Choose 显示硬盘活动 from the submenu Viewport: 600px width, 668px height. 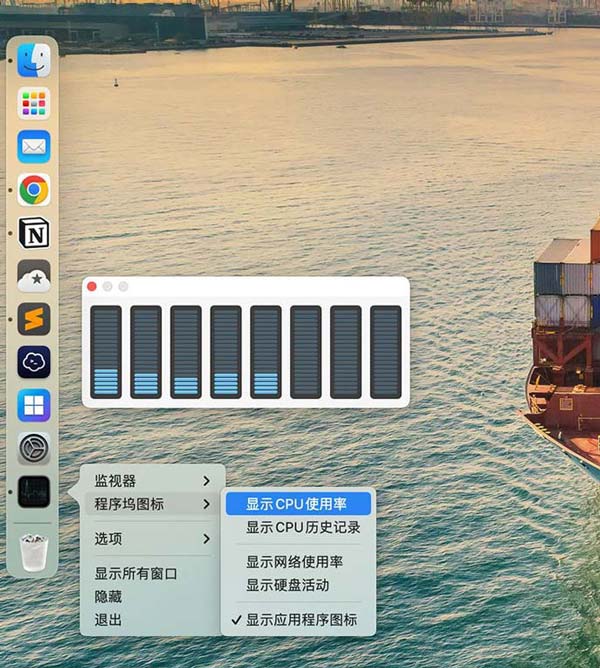(287, 585)
